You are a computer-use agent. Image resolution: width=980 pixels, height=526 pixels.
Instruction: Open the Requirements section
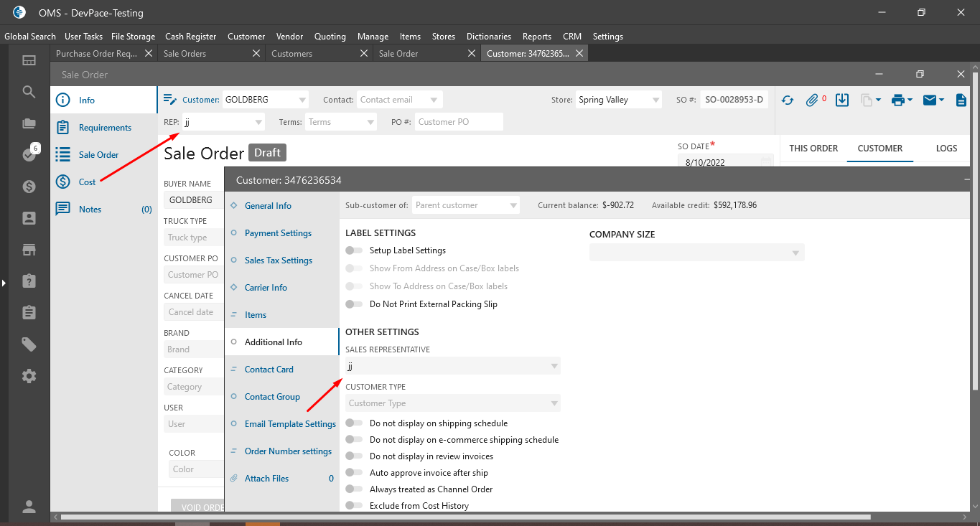click(104, 128)
